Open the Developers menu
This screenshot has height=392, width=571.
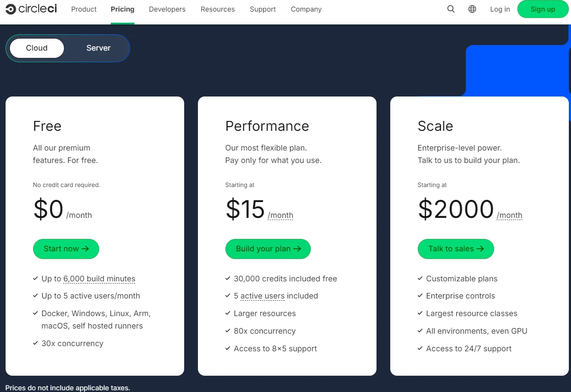point(167,9)
